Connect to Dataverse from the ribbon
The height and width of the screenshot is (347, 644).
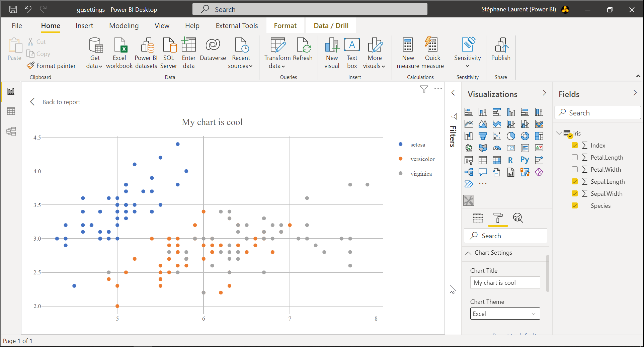(213, 50)
